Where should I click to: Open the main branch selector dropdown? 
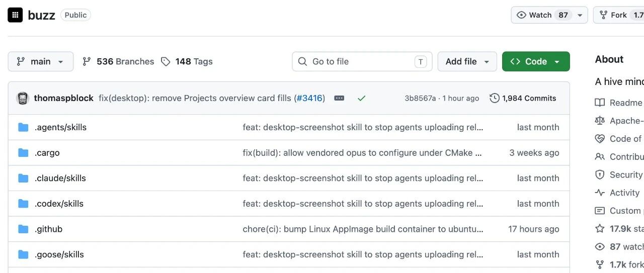pos(41,61)
